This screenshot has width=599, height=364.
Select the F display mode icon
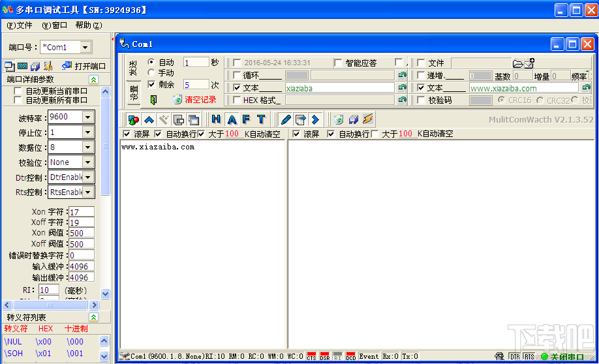246,119
